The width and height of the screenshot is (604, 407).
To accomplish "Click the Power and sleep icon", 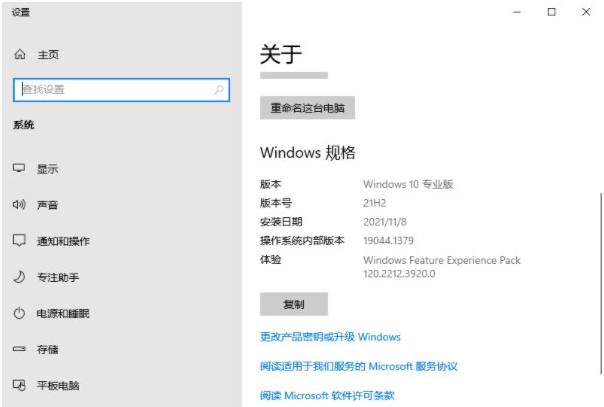I will click(x=19, y=313).
